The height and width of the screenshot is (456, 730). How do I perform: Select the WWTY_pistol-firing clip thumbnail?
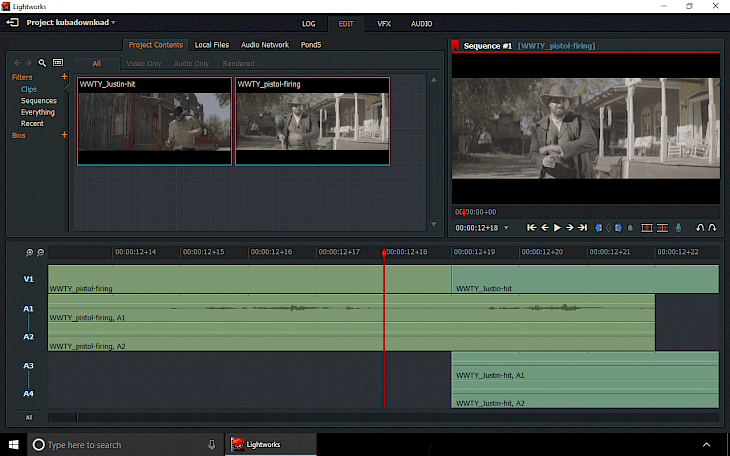tap(312, 121)
